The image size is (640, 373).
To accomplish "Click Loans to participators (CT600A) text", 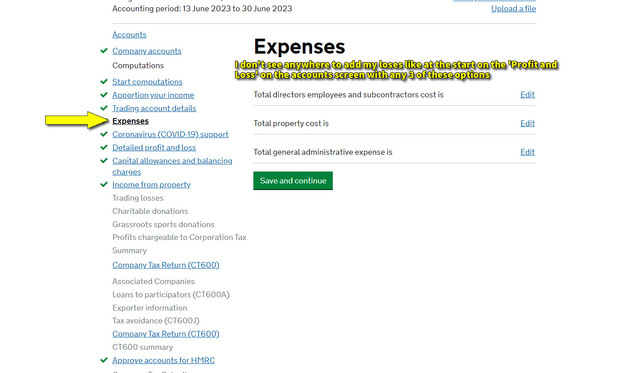I will [x=171, y=295].
